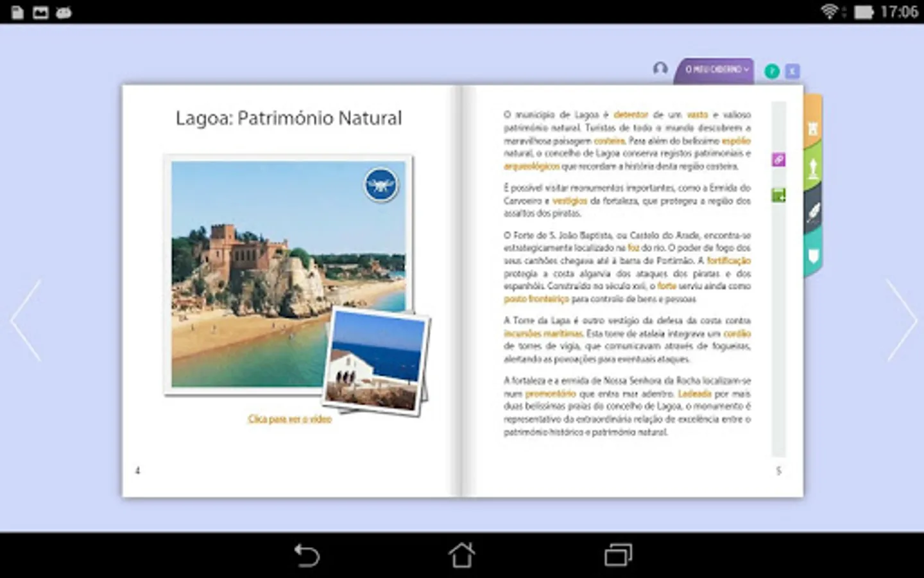
Task: Open the castle beach photo
Action: [288, 274]
